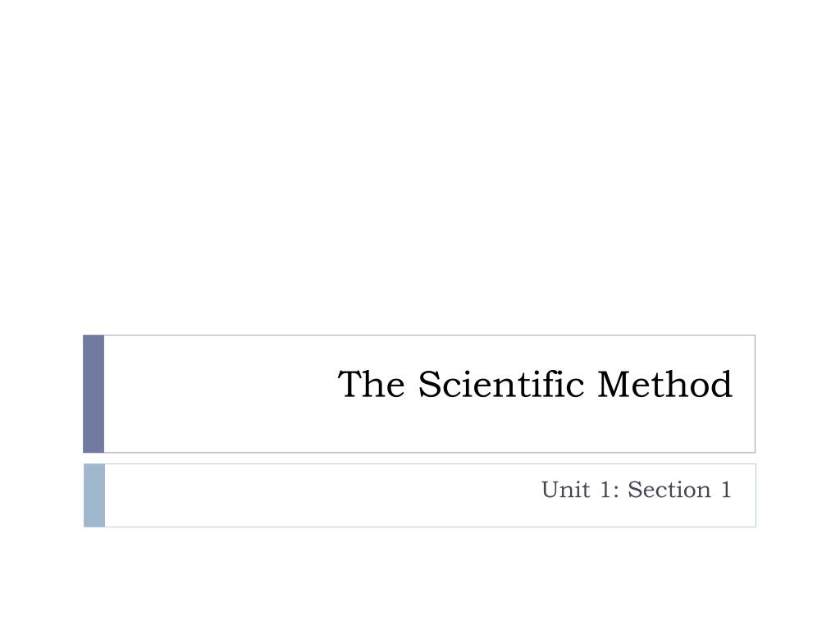Click the letter "S" in Scientific
The height and width of the screenshot is (630, 840).
pyautogui.click(x=429, y=385)
